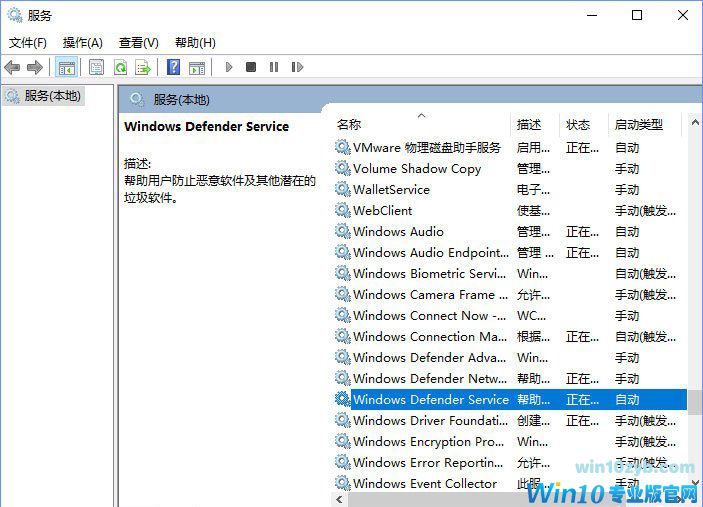Sort by the 状态 column header
703x507 pixels.
tap(577, 124)
